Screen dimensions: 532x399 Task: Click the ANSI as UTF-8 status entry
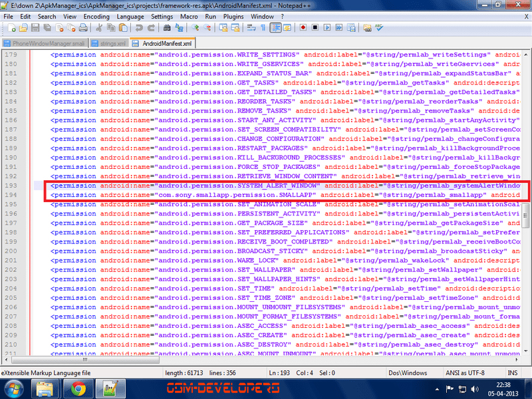[x=465, y=373]
